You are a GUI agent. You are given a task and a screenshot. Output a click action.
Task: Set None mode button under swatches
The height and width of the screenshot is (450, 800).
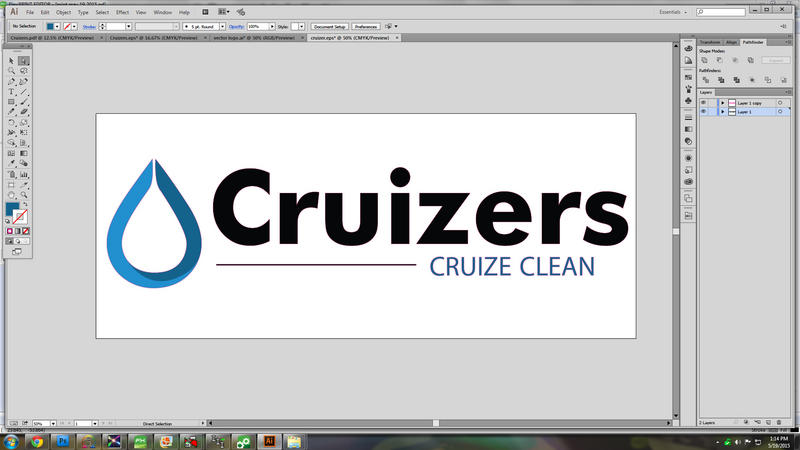pyautogui.click(x=26, y=231)
